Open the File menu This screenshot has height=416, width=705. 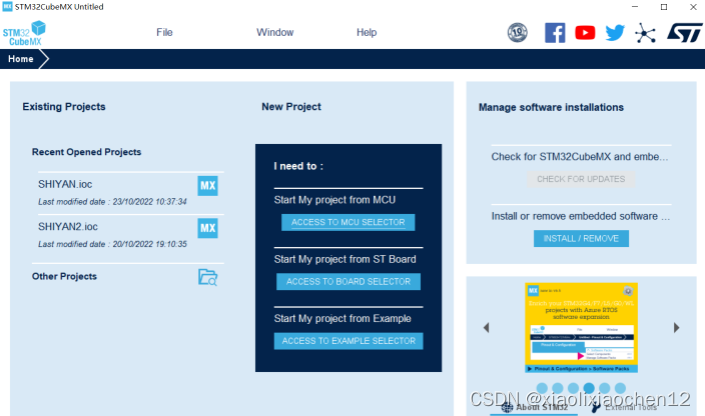[165, 32]
